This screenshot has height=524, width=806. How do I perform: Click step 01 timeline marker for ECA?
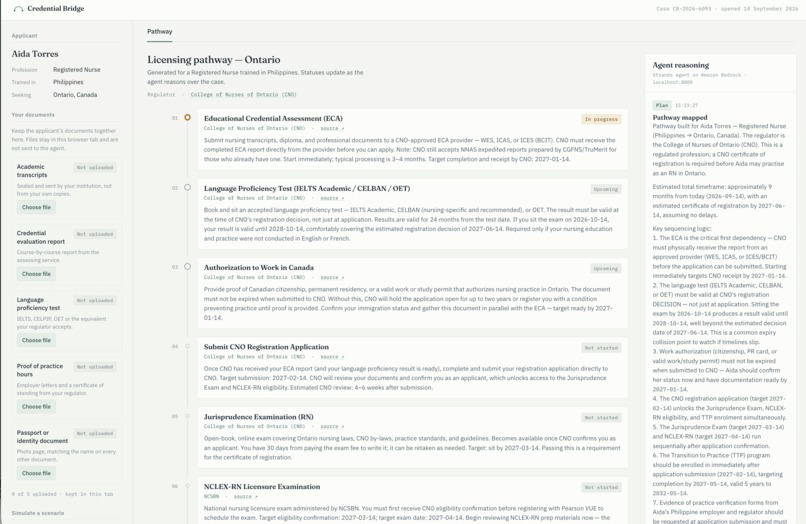pos(188,118)
